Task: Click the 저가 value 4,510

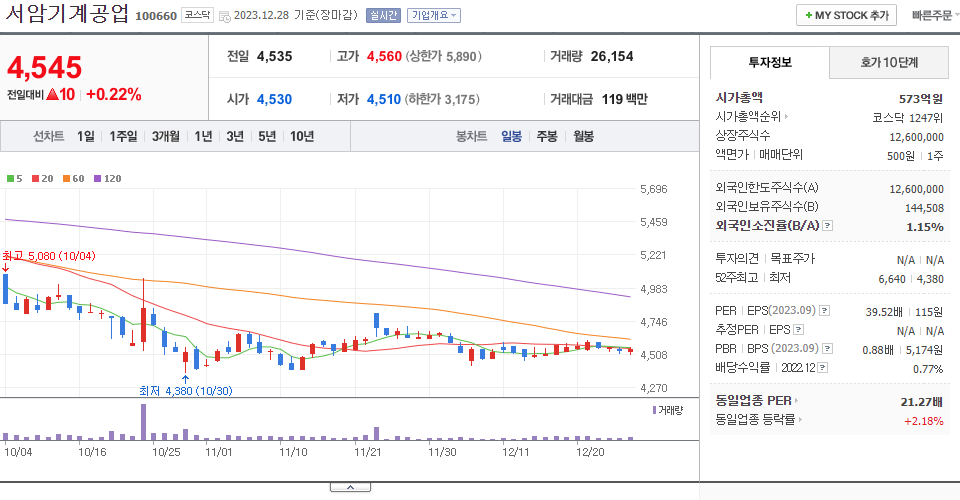Action: coord(384,99)
